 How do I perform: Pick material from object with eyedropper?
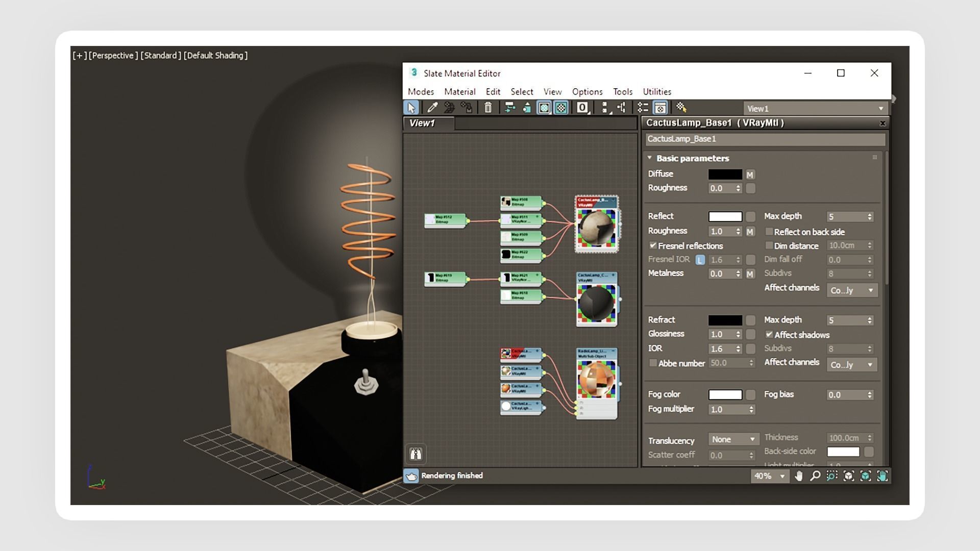[x=432, y=108]
